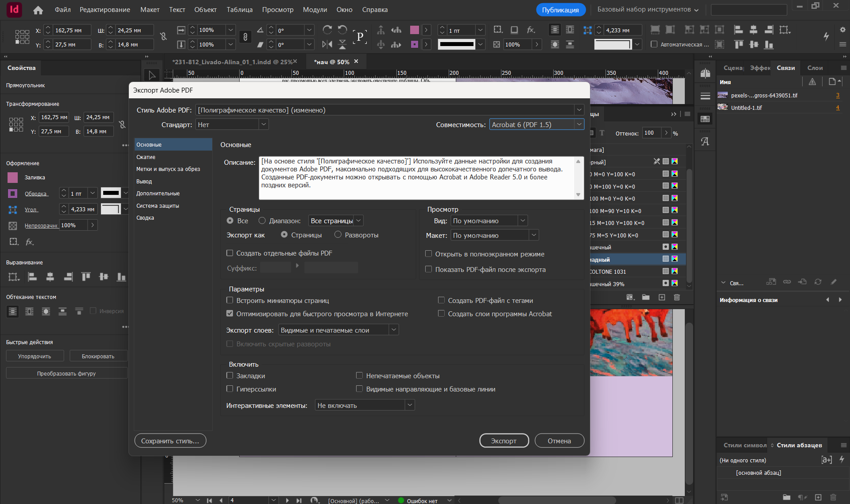
Task: Open the Стандарт dropdown
Action: tap(232, 124)
